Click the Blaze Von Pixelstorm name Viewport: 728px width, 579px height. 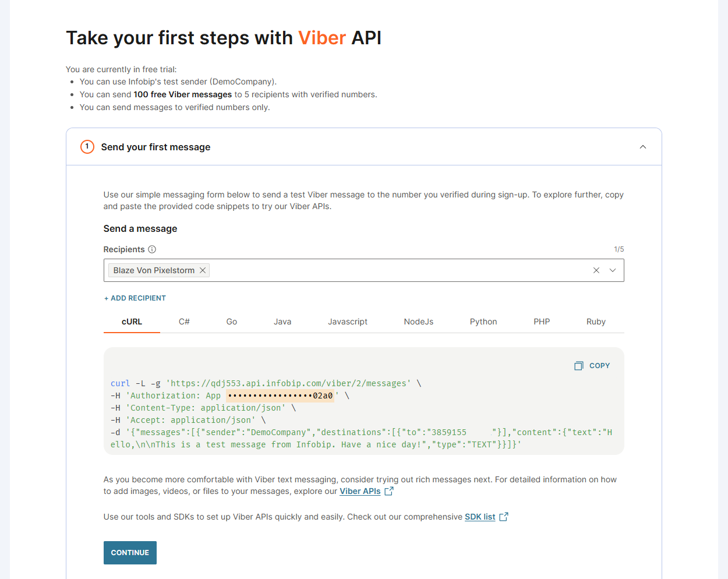point(154,270)
